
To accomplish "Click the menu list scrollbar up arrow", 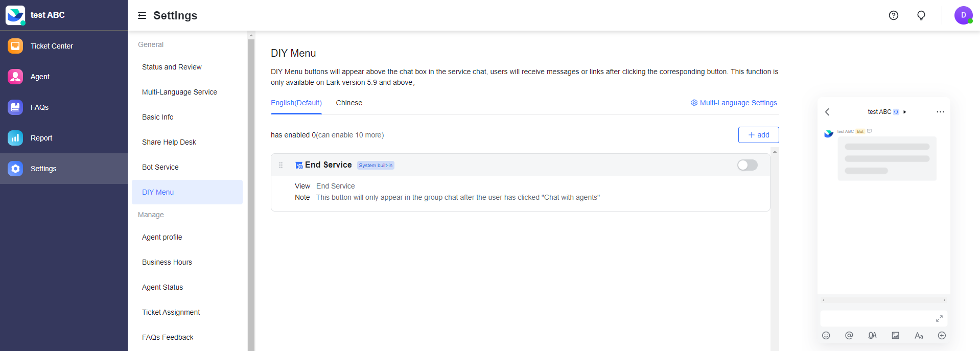I will click(775, 152).
